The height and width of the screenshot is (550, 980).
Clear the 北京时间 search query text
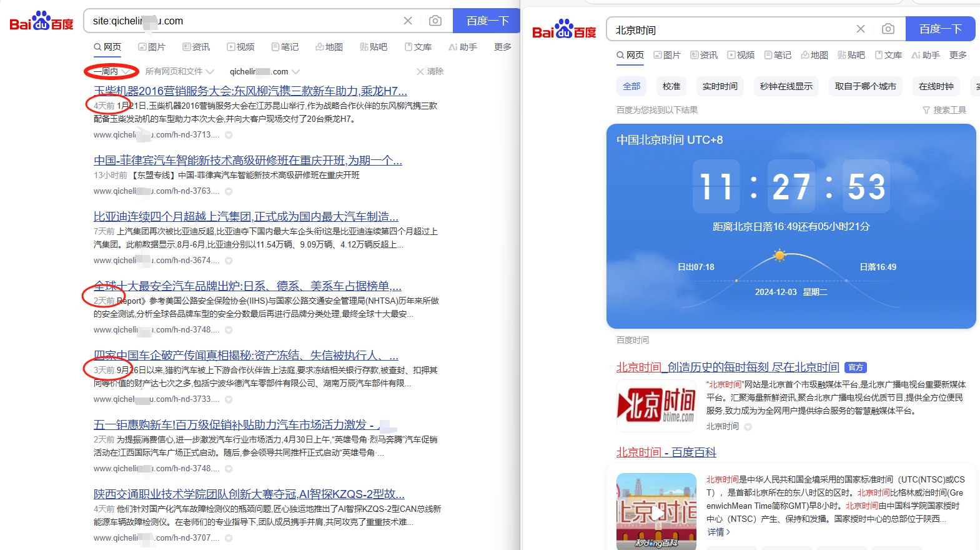861,29
